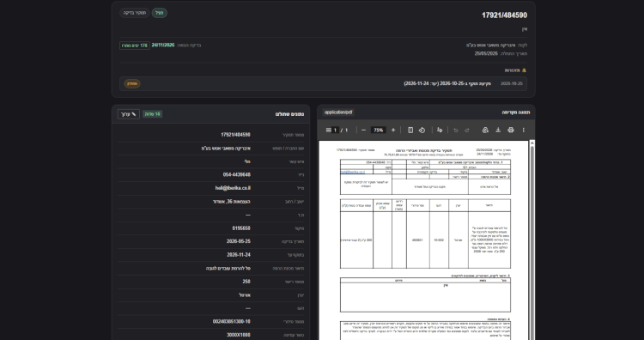The image size is (644, 340).
Task: Click the vertical scrollbar of the PDF viewer
Action: 532,240
